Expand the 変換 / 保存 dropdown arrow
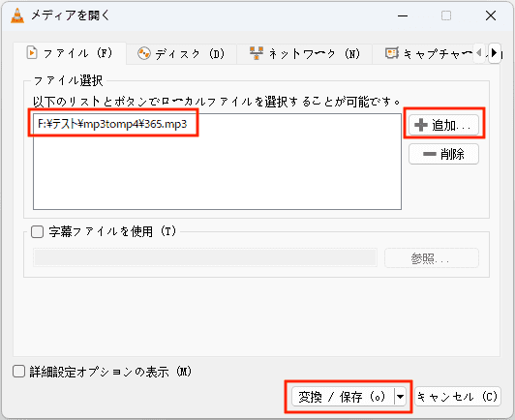515x420 pixels. point(401,397)
